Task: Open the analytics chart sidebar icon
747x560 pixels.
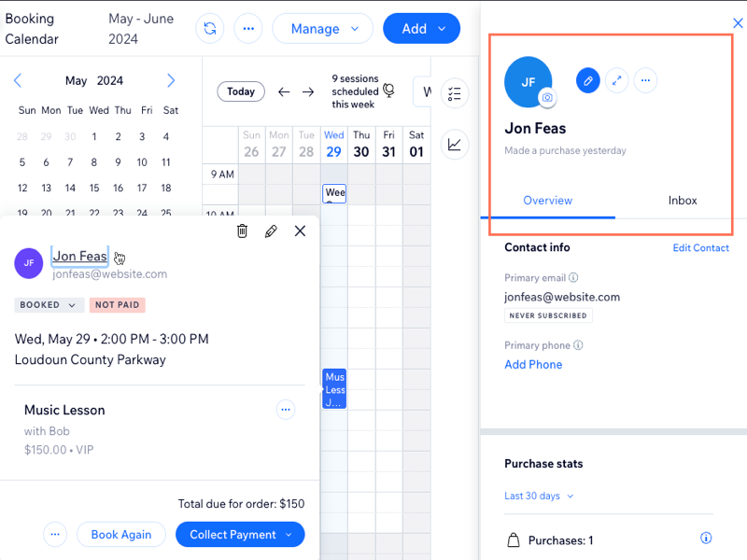Action: pyautogui.click(x=454, y=144)
